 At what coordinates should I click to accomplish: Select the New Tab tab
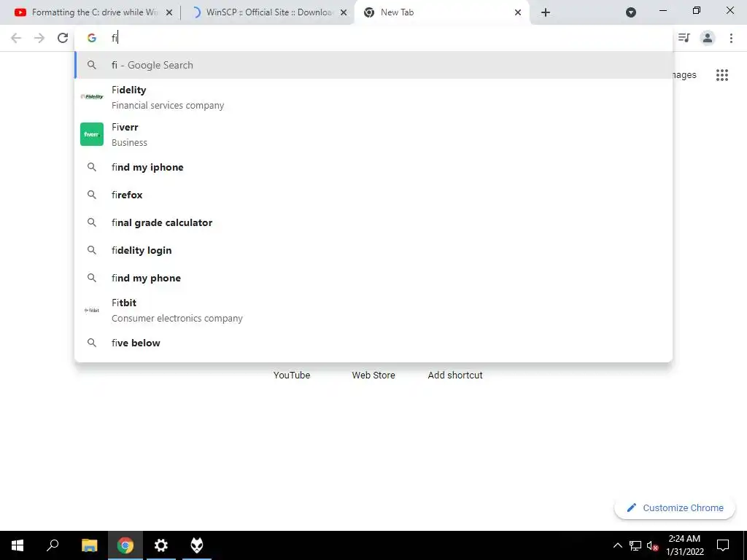[x=442, y=12]
